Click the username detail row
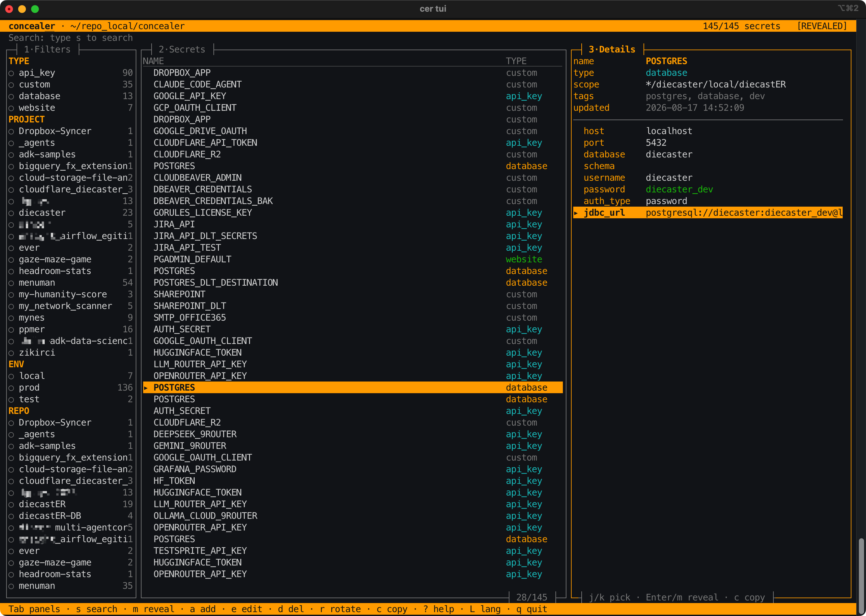Image resolution: width=866 pixels, height=616 pixels. coord(708,178)
